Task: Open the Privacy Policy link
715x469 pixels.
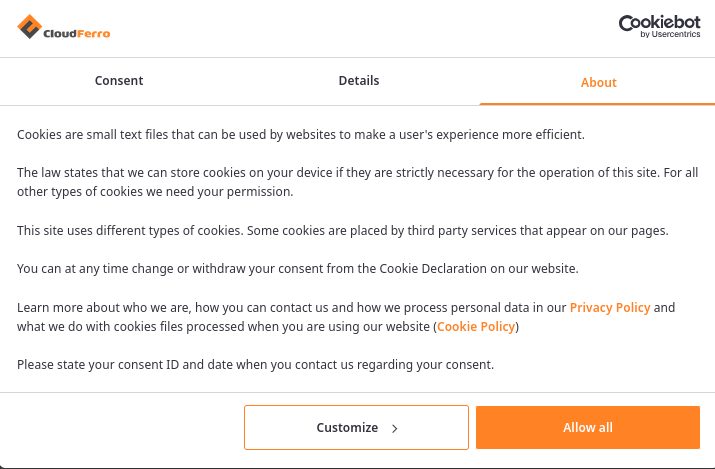Action: pyautogui.click(x=610, y=308)
